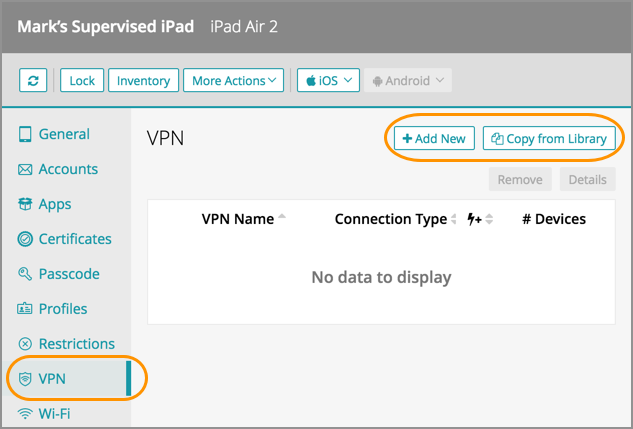
Task: Click the General tablet icon in sidebar
Action: click(x=26, y=135)
